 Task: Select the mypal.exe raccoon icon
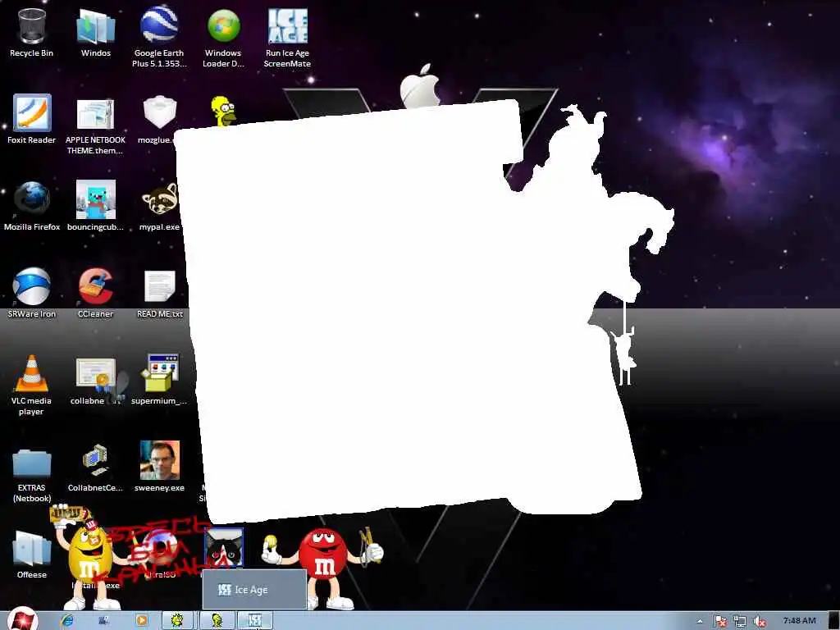pos(159,206)
